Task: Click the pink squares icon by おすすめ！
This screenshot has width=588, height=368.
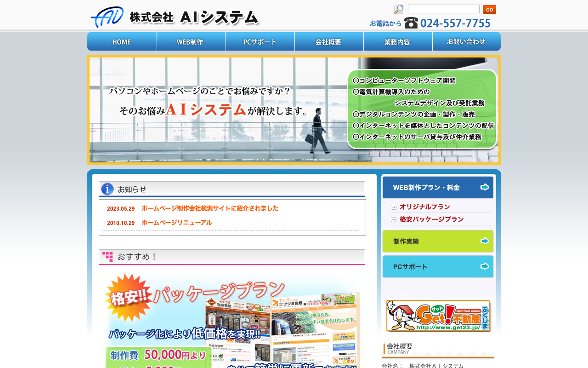Action: pyautogui.click(x=107, y=257)
